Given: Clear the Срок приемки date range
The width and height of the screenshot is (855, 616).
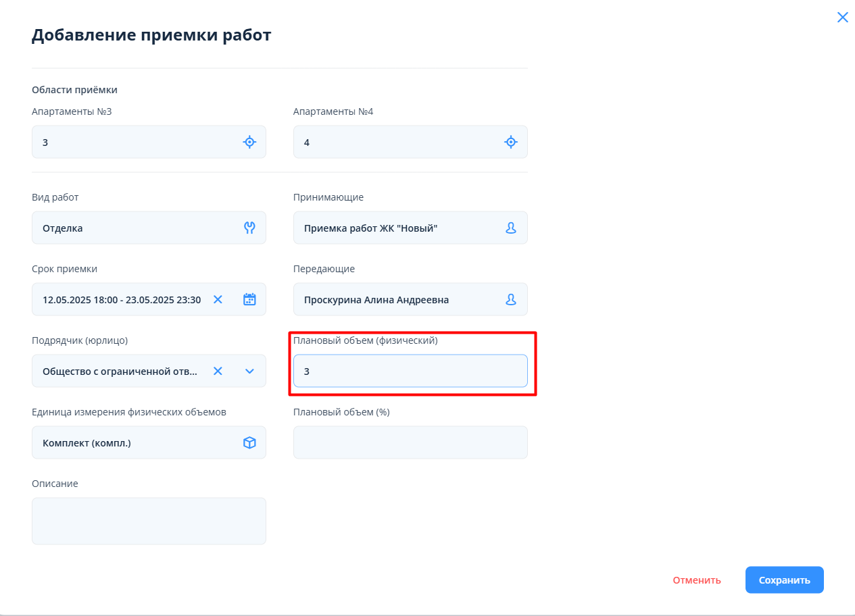Looking at the screenshot, I should coord(218,299).
